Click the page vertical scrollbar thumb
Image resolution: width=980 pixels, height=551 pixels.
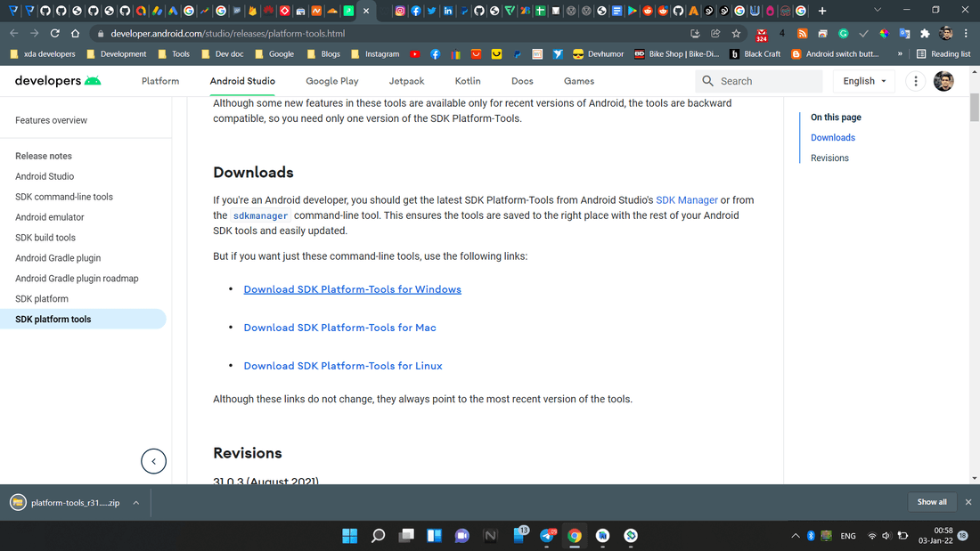[974, 107]
